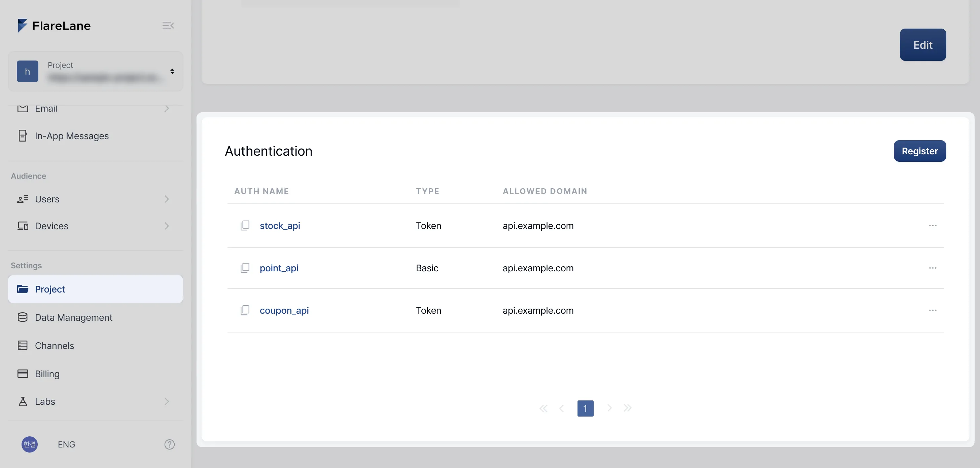Open the Devices section

point(51,226)
